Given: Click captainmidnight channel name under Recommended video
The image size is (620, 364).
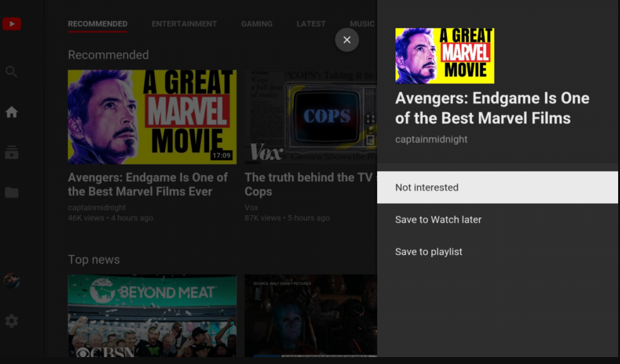Looking at the screenshot, I should point(97,207).
